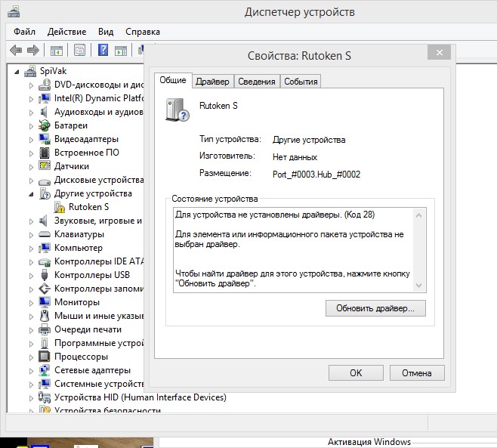Click the Контроллеры USB plug icon
The height and width of the screenshot is (448, 497).
[x=45, y=275]
